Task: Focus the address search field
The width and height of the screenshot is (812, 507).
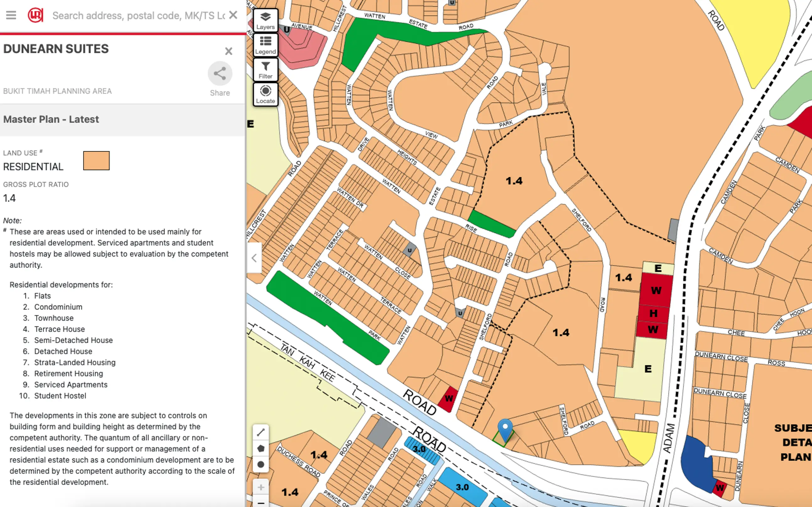Action: (x=139, y=15)
